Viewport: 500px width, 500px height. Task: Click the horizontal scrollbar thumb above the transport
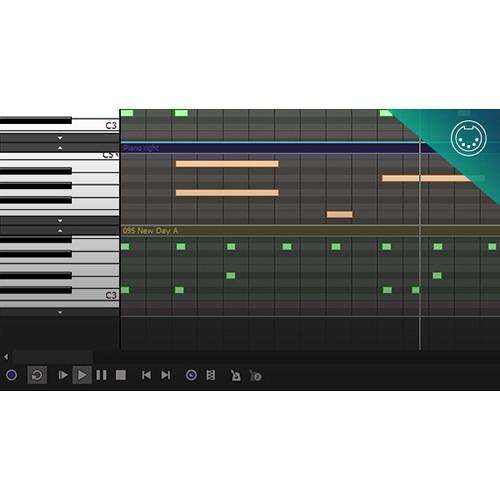tap(53, 357)
